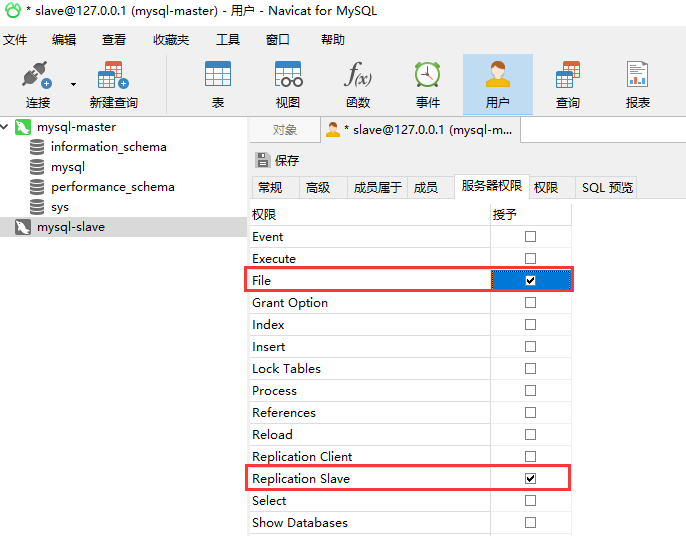Click the mysql database icon

(37, 167)
